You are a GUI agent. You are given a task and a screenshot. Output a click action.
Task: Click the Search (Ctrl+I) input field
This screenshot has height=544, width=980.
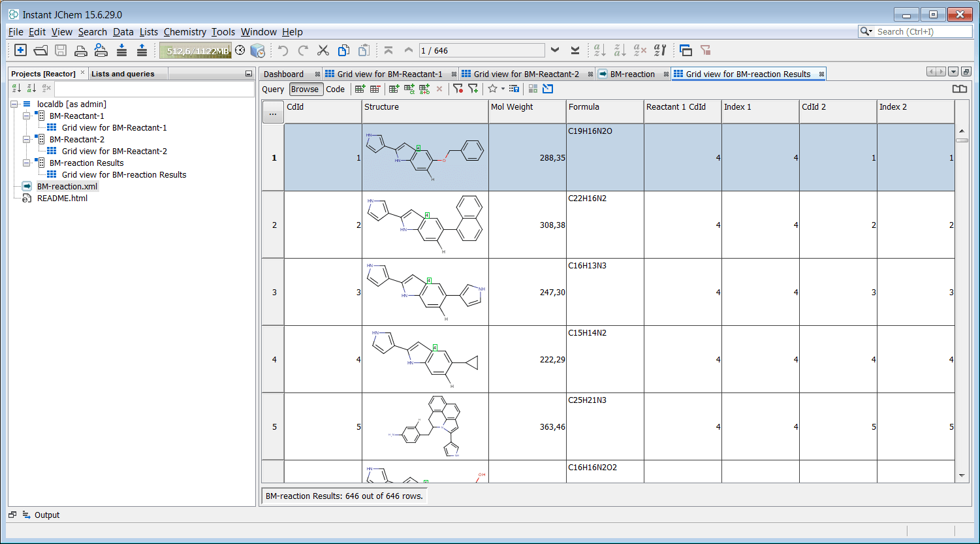click(x=922, y=31)
